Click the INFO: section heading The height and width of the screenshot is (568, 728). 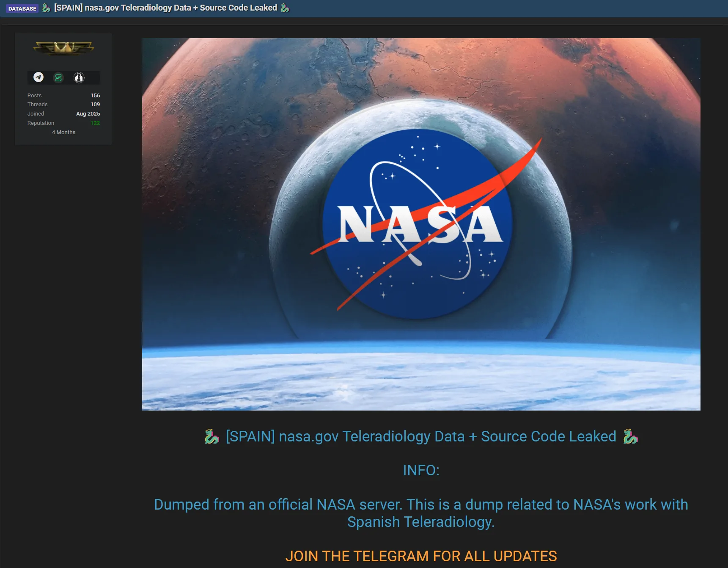click(421, 470)
